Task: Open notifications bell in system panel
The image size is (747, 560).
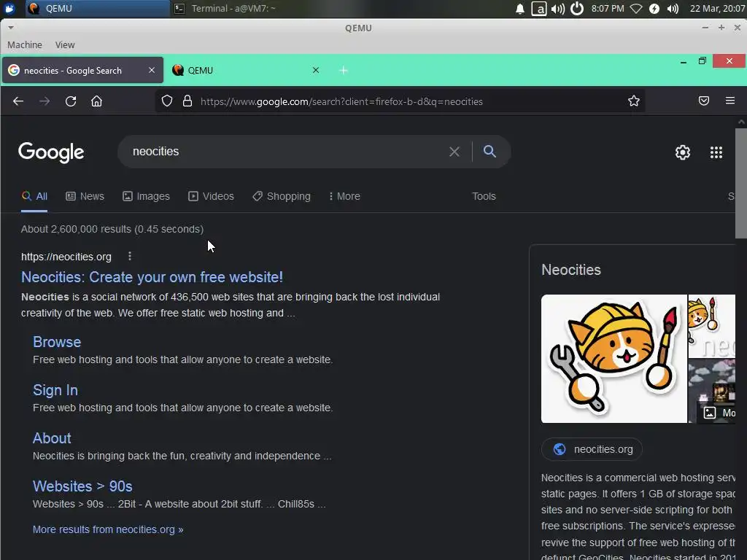Action: tap(520, 9)
